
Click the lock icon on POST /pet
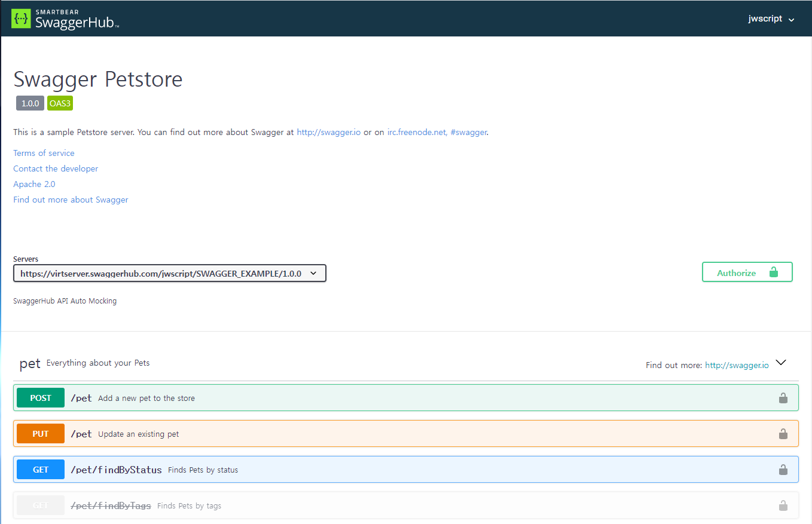783,398
